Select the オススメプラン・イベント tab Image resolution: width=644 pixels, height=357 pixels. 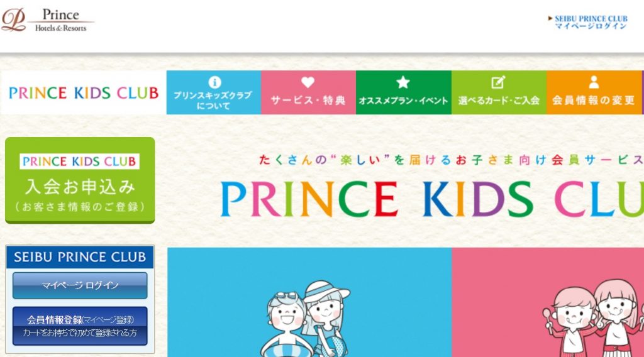click(x=404, y=92)
